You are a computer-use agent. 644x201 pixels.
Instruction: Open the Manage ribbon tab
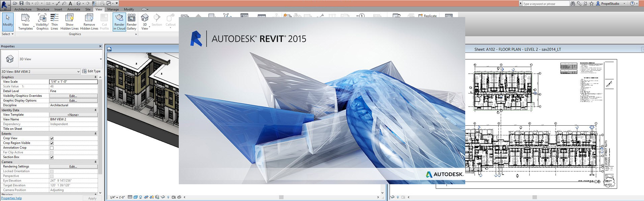tap(113, 9)
